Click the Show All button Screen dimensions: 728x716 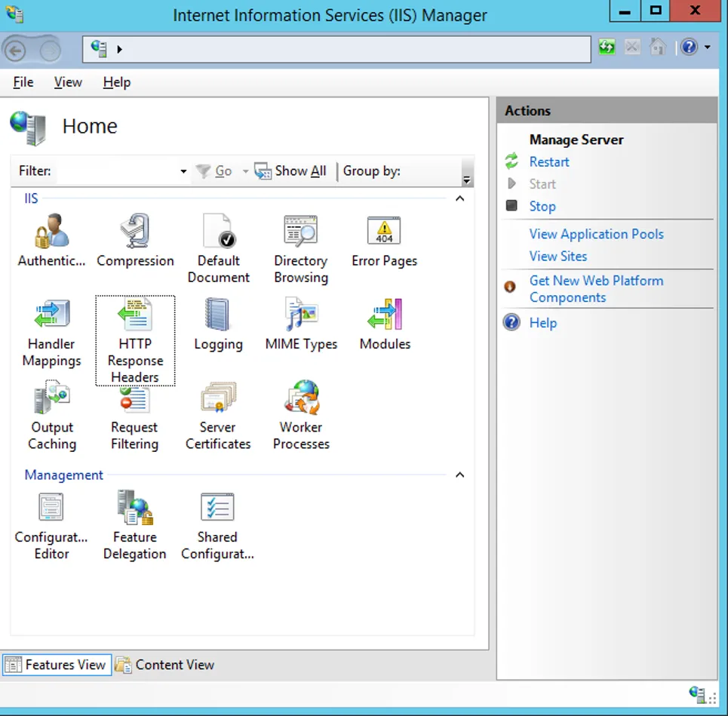291,171
